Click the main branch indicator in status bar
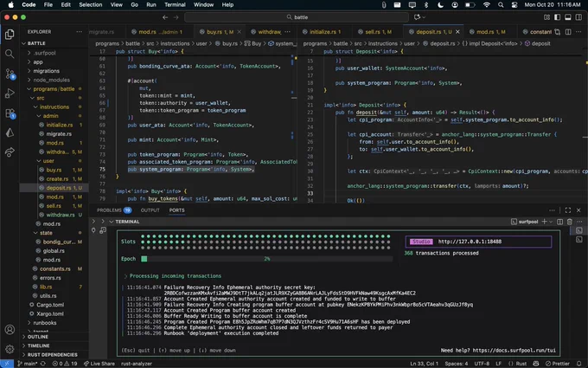Viewport: 588px width, 368px height. click(28, 364)
